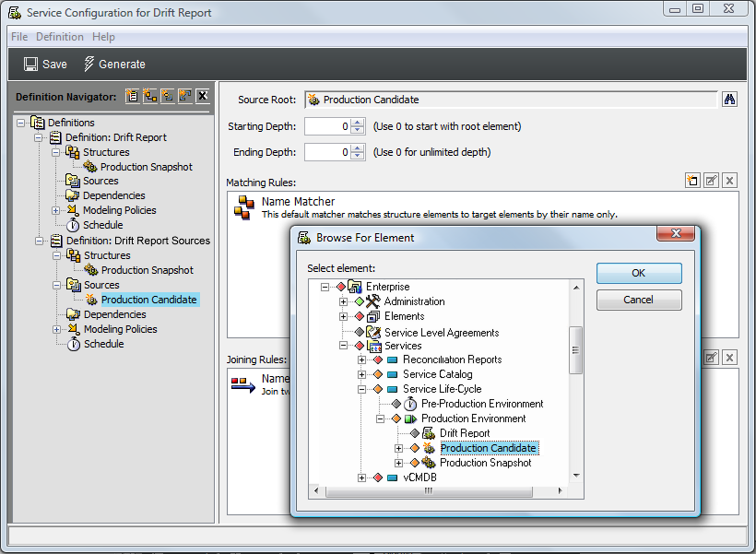Collapse the Enterprise node in browse dialog
Image resolution: width=756 pixels, height=554 pixels.
tap(325, 287)
